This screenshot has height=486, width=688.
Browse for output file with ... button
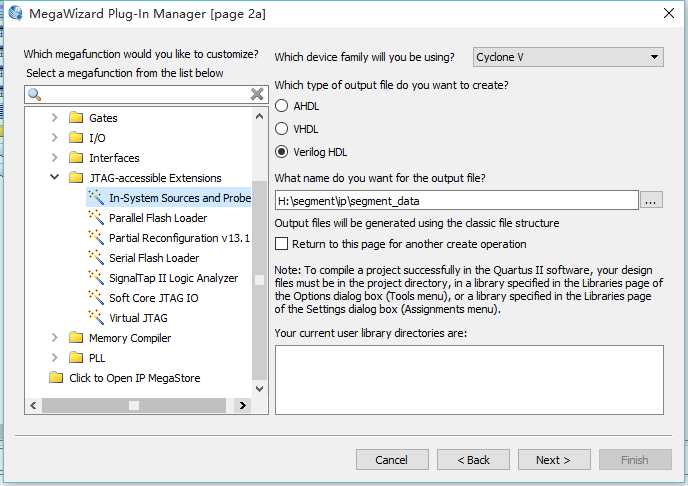tap(651, 200)
